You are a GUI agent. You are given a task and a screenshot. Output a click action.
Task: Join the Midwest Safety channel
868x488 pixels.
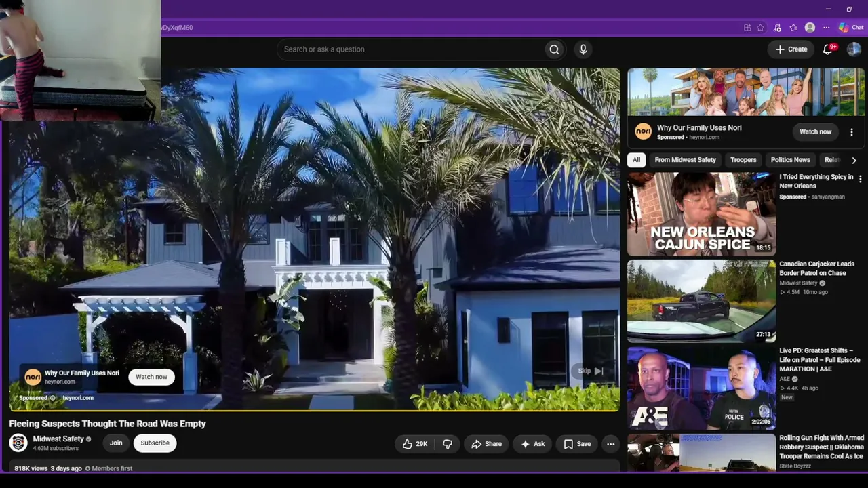116,443
